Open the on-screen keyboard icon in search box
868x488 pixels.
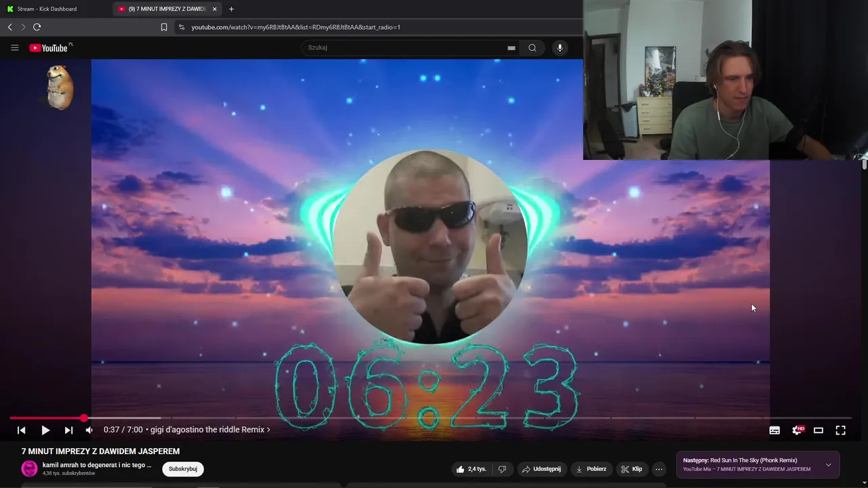(x=511, y=48)
